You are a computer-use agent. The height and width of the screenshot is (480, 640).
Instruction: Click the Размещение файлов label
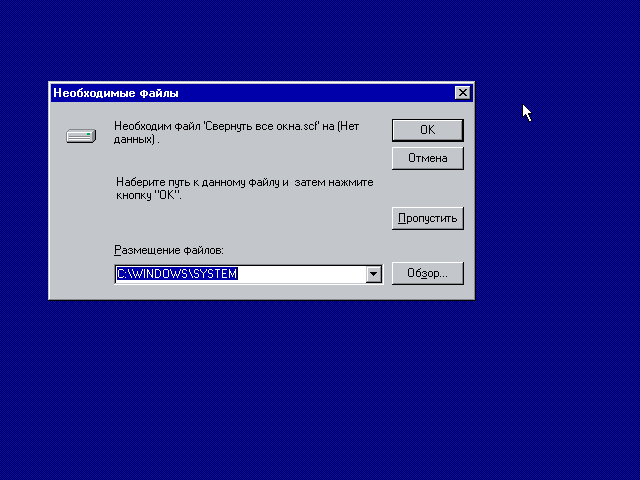pos(169,250)
